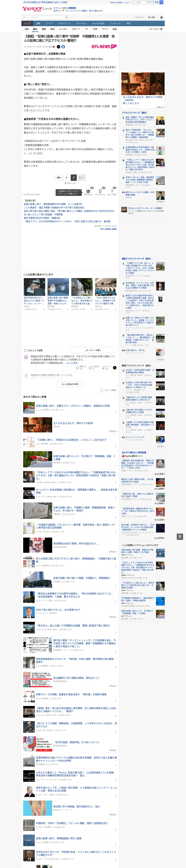Image resolution: width=186 pixels, height=868 pixels.
Task: Share the comment via X icon
Action: [115, 368]
